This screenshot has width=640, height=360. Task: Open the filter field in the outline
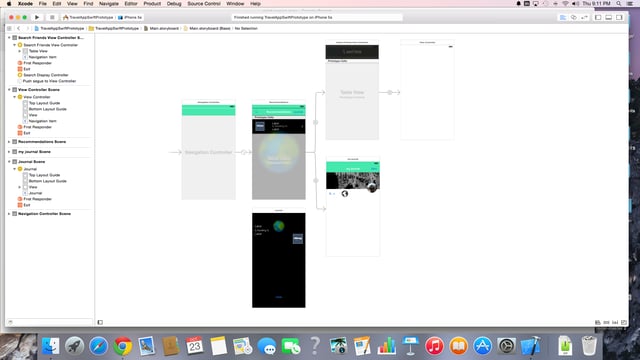pyautogui.click(x=49, y=322)
